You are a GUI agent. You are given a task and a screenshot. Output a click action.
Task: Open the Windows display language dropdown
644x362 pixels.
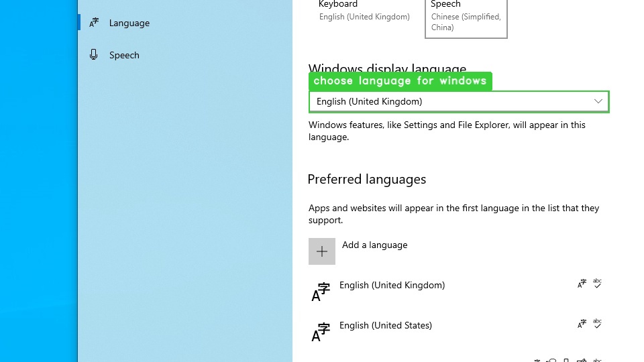click(459, 102)
